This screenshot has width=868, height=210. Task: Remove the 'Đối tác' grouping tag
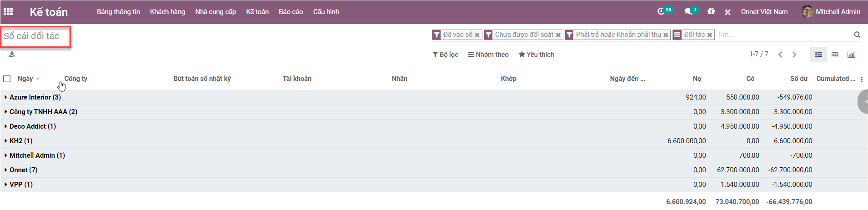pyautogui.click(x=709, y=35)
